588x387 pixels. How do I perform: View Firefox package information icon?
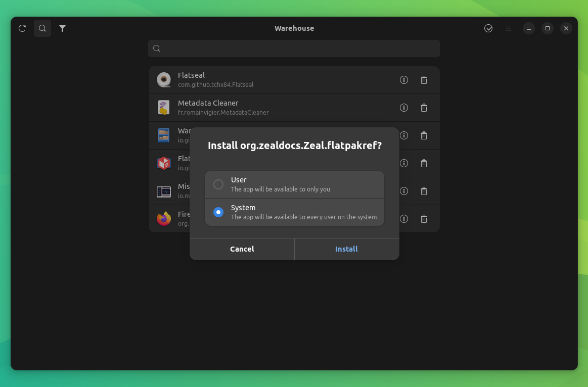[x=403, y=219]
